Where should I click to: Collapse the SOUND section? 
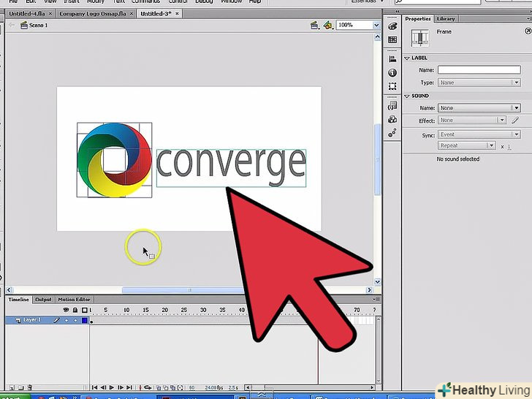point(407,96)
